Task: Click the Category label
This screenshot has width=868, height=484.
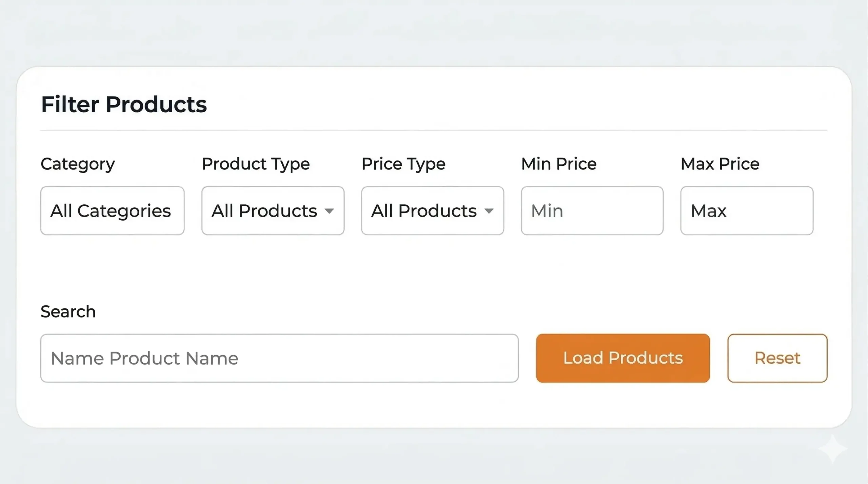Action: coord(77,164)
